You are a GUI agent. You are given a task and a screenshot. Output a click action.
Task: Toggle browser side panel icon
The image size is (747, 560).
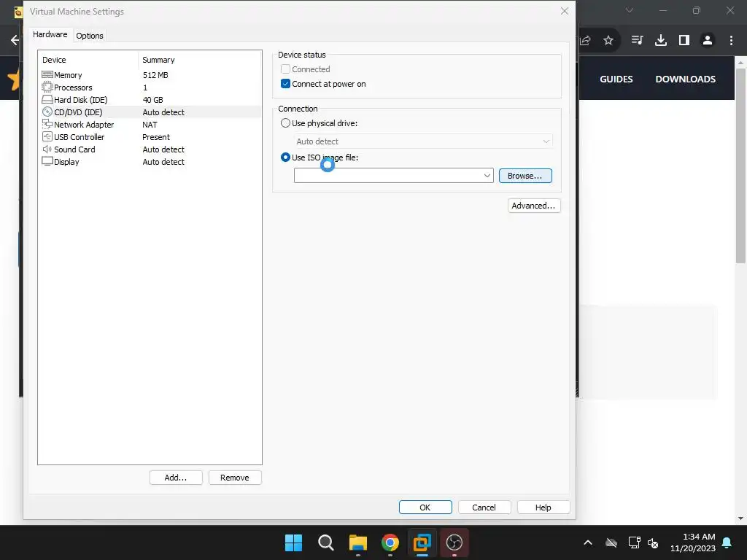coord(684,41)
